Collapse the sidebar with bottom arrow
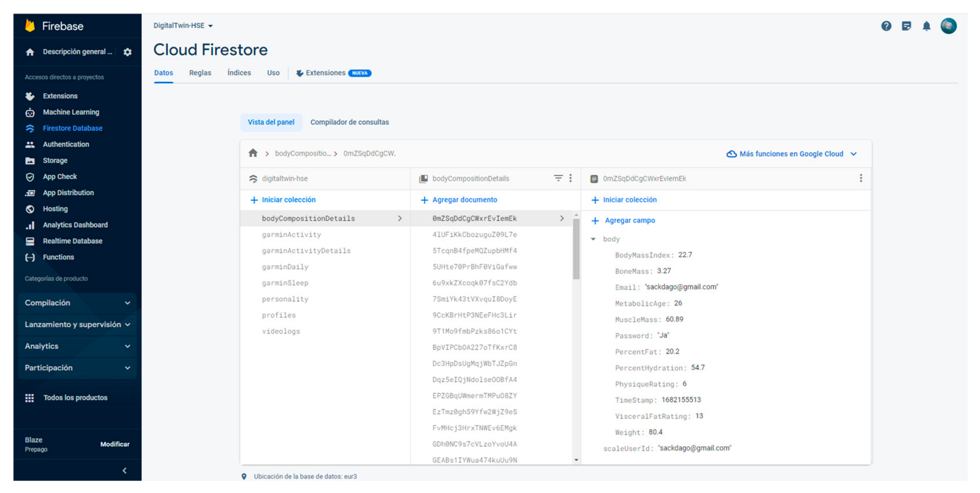The height and width of the screenshot is (493, 980). (124, 471)
